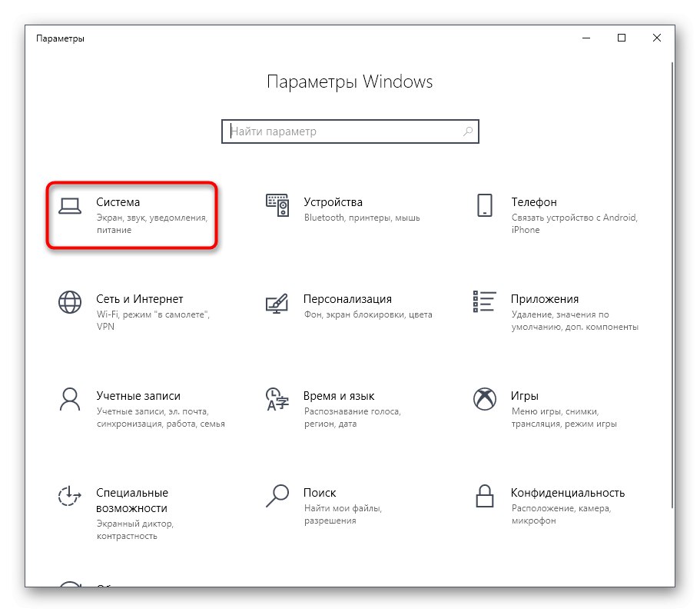Viewport: 700px width, 612px height.
Task: Click the keyboard and speaker Устройства icon
Action: (277, 205)
